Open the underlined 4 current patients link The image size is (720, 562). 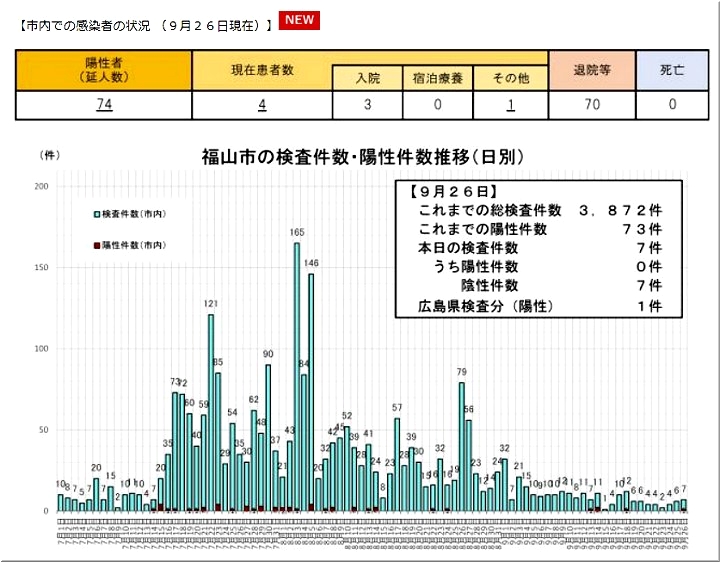[x=262, y=105]
